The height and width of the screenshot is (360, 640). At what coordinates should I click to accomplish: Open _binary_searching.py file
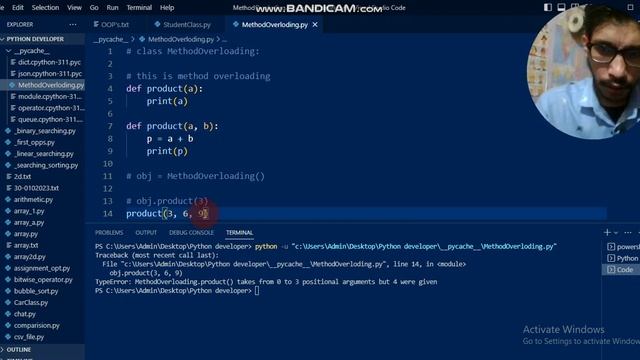(x=44, y=131)
